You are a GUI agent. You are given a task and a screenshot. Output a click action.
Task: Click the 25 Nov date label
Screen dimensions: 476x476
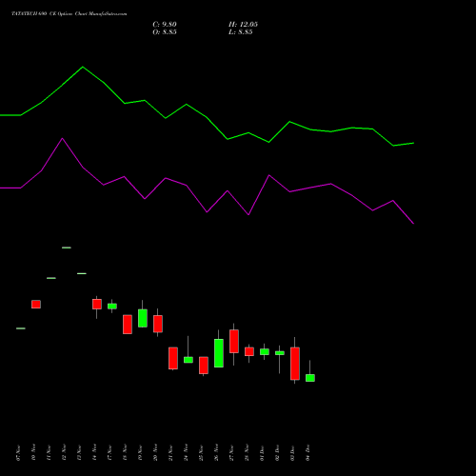[201, 452]
